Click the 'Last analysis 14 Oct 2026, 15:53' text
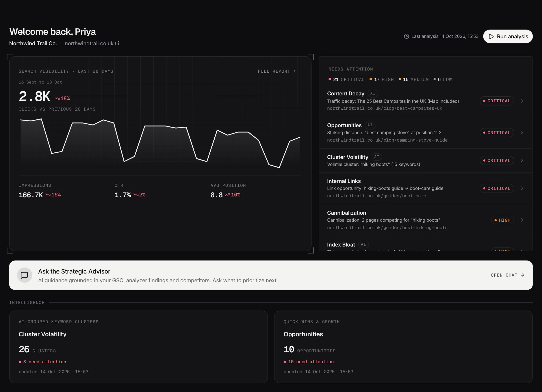Image resolution: width=542 pixels, height=392 pixels. coord(445,36)
